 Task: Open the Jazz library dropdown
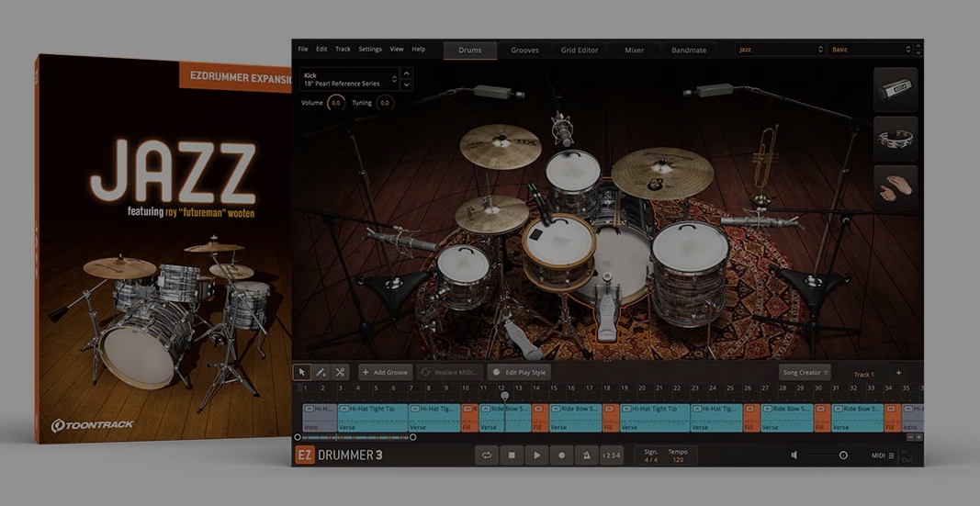point(780,50)
